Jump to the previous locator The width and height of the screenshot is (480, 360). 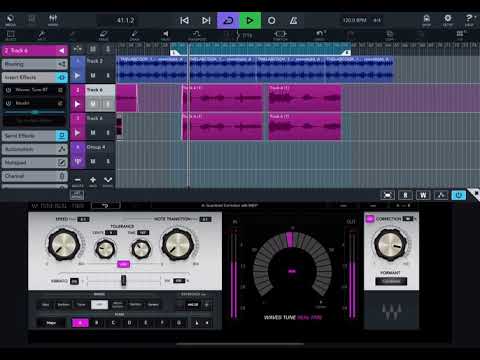pos(184,20)
